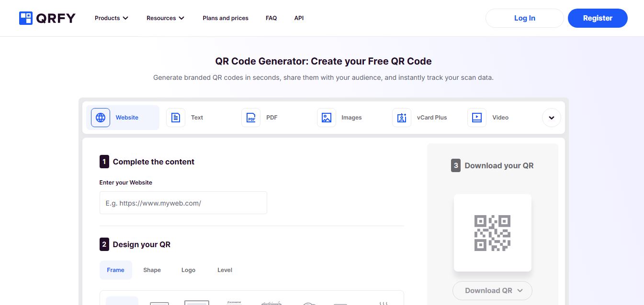This screenshot has height=305, width=644.
Task: Click the 'Download your QR' heading
Action: point(499,165)
